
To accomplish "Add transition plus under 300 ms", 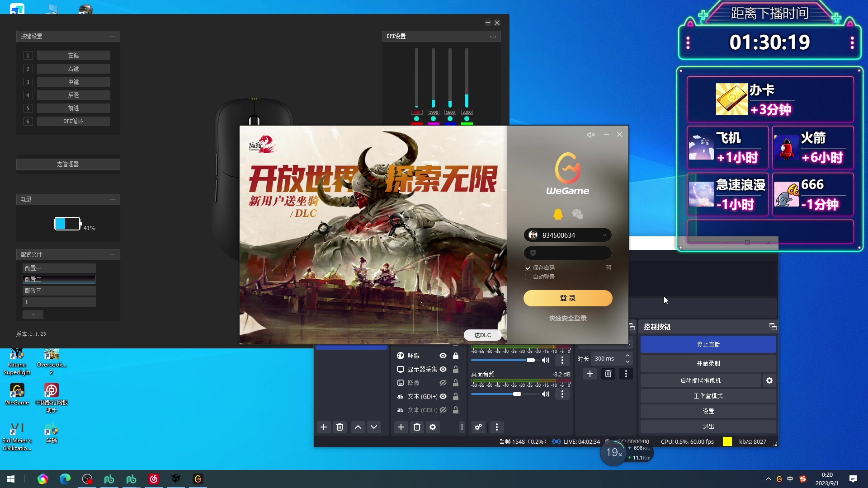I will (590, 374).
